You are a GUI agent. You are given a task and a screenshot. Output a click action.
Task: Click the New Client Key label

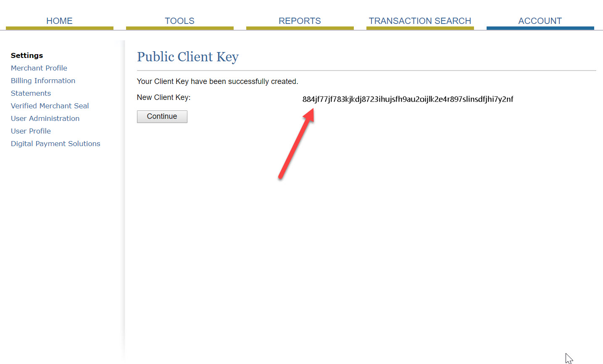click(163, 97)
